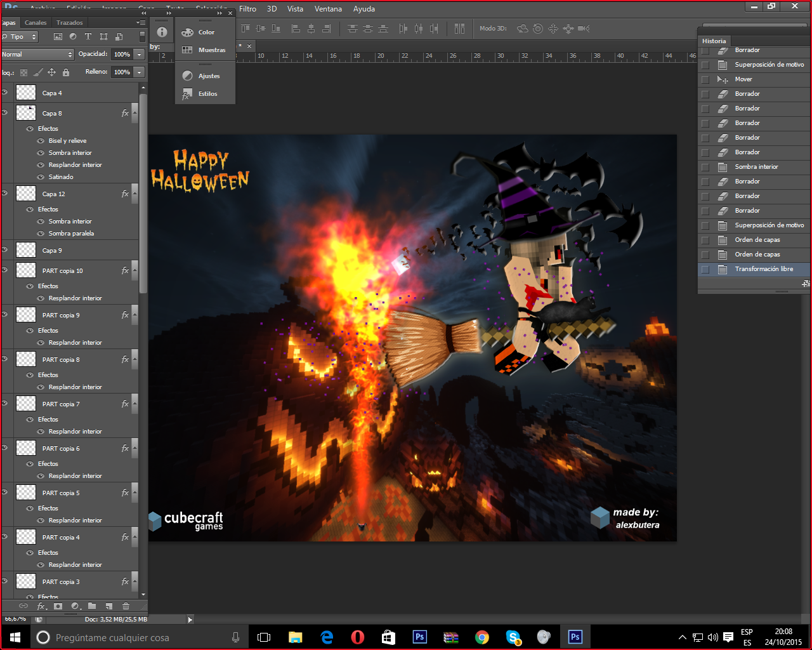The image size is (812, 650).
Task: Open the Opacidad slider dropdown arrow
Action: point(139,55)
